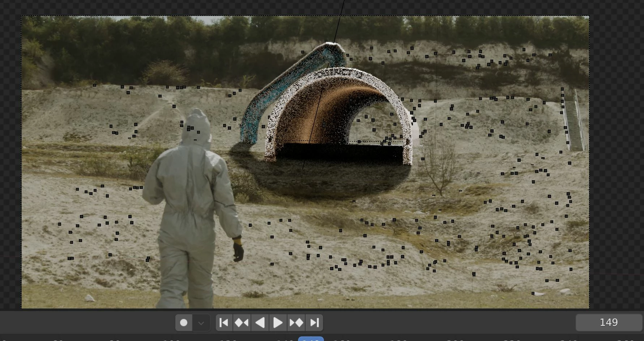Jump to the previous keyframe
The width and height of the screenshot is (644, 341).
click(x=242, y=323)
